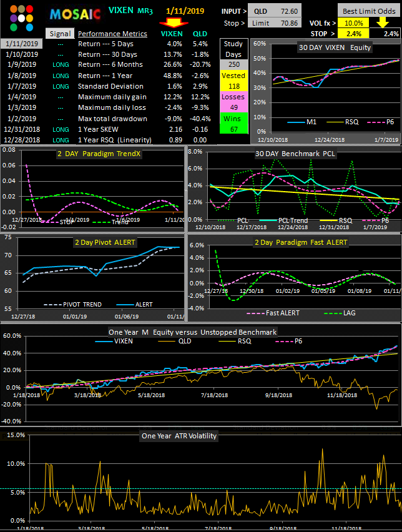
Task: Select the -40.4% QLD drawdown value
Action: click(200, 119)
